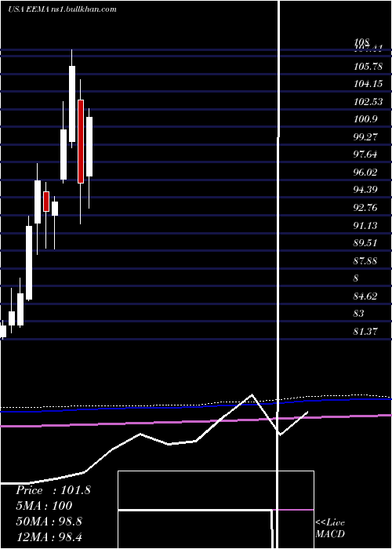Select the small red candlestick near 94.39
392x549 pixels.
pos(46,202)
